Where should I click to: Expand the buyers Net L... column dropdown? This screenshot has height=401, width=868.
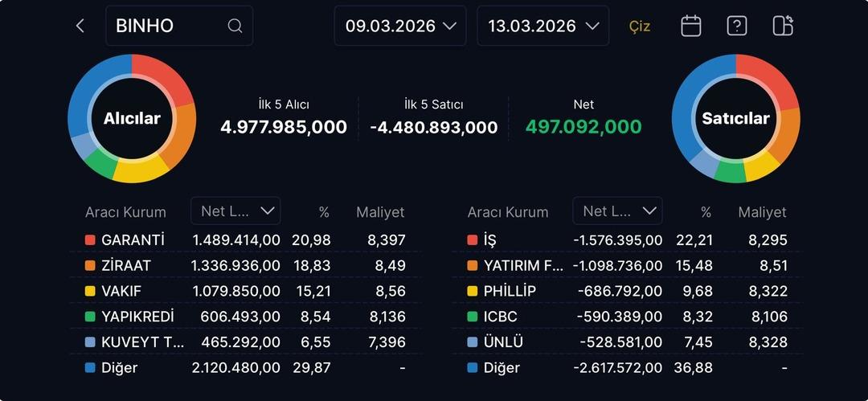235,211
